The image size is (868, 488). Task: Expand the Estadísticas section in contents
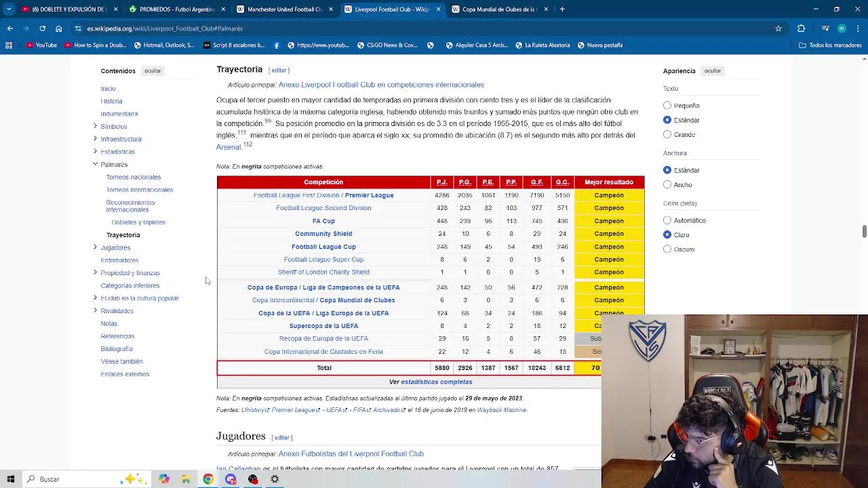pos(95,151)
